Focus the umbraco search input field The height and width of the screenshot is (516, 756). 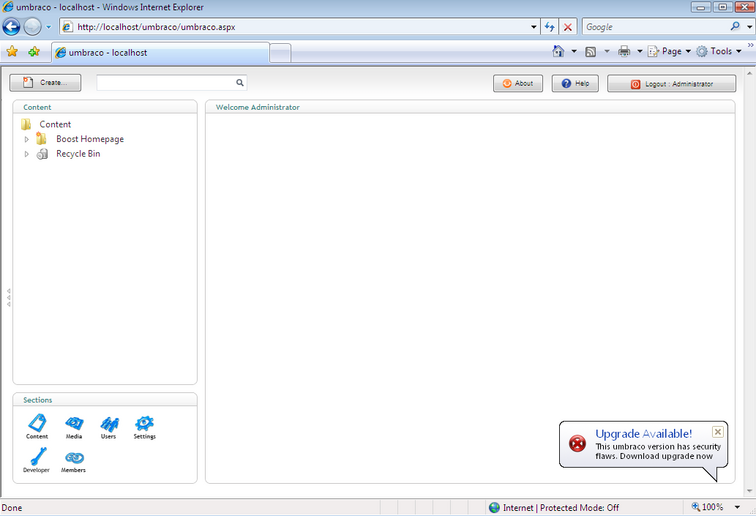[x=165, y=83]
